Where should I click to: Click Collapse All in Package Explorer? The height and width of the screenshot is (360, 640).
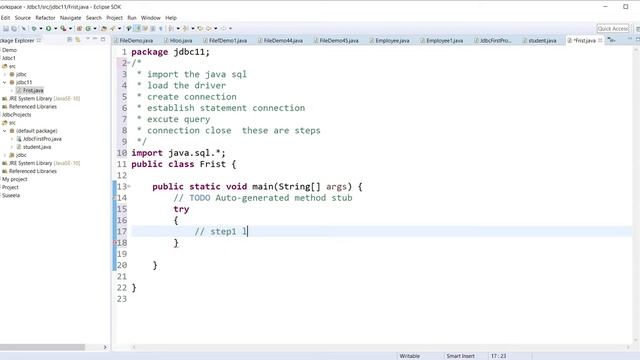pos(69,40)
